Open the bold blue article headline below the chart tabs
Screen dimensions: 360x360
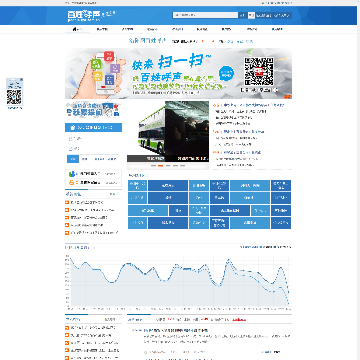176,330
